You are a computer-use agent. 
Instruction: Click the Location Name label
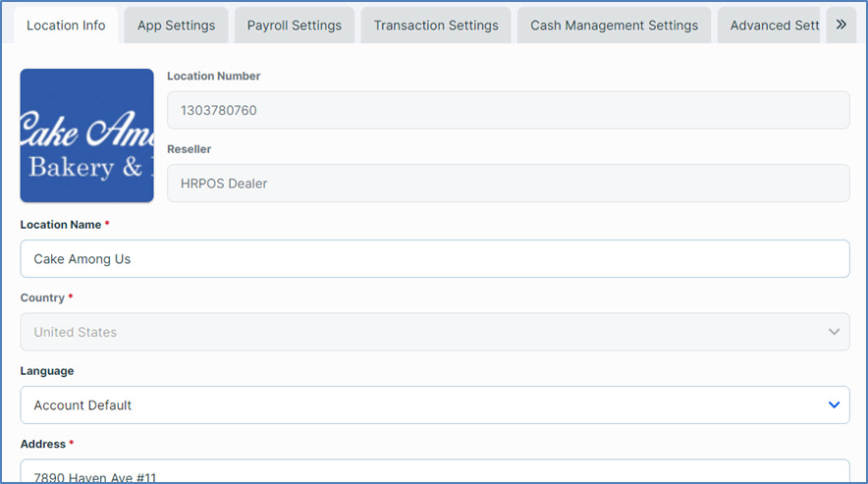61,225
